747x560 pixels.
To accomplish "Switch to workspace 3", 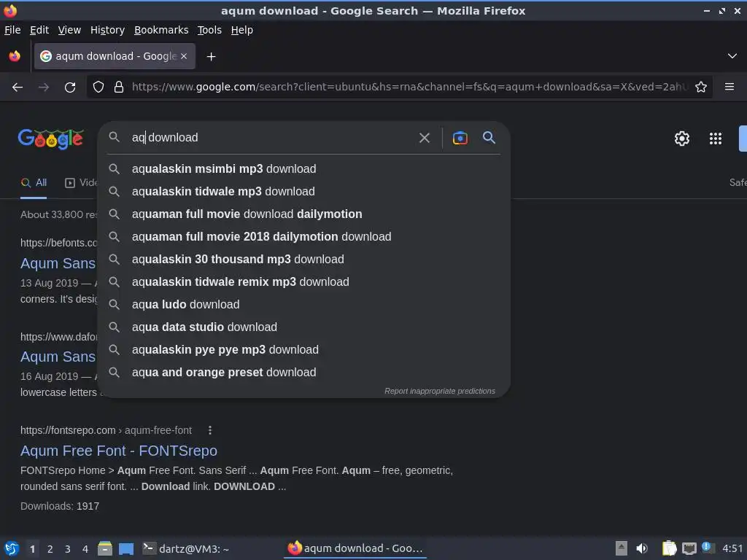I will pyautogui.click(x=68, y=549).
